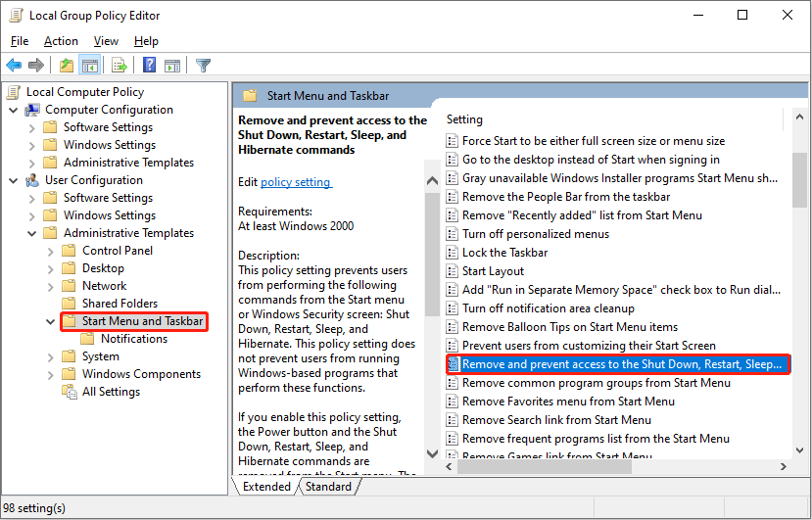812x520 pixels.
Task: Click icon beside Remove Favorites menu from Start Menu
Action: (x=453, y=402)
